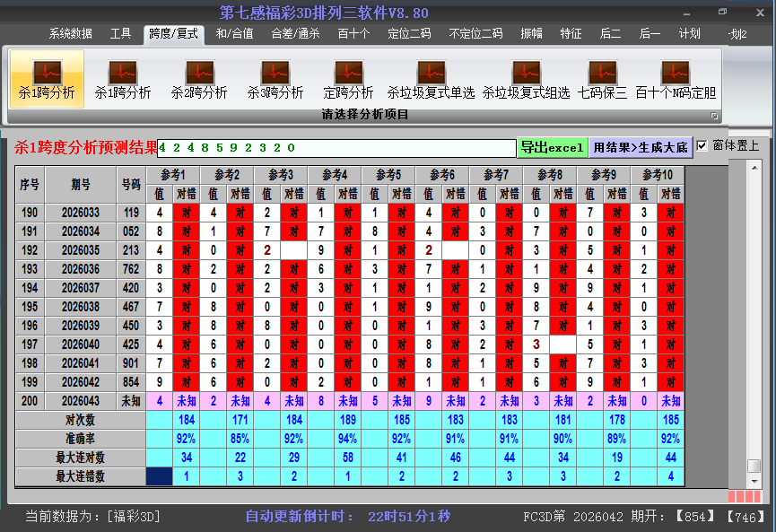Open 杀垃圾复式单选 analysis

coord(432,79)
